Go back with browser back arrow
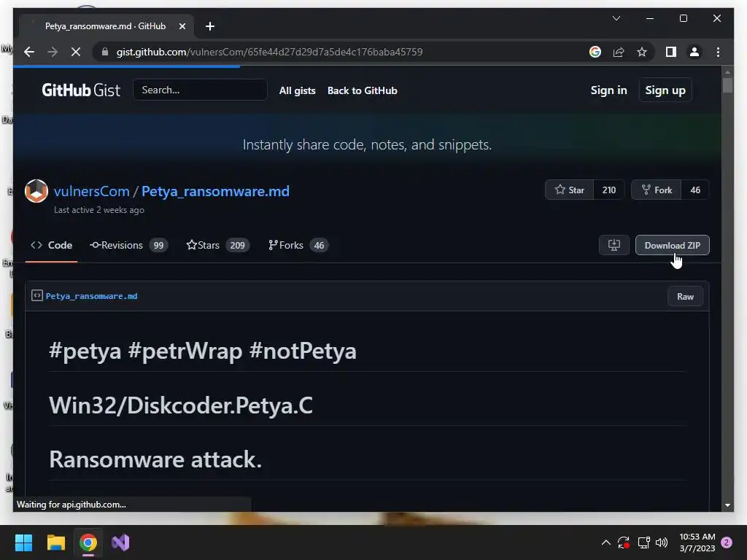Viewport: 747px width, 560px height. tap(29, 52)
